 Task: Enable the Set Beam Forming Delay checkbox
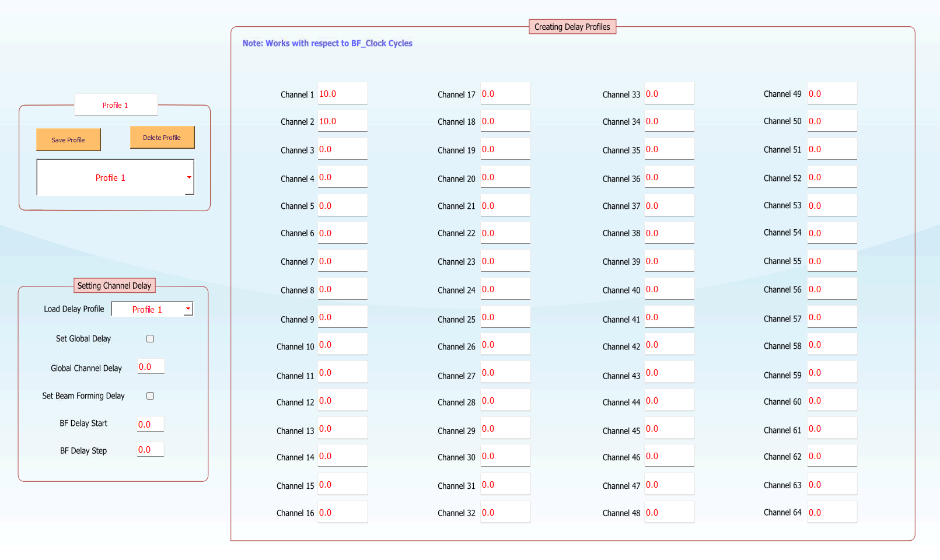pyautogui.click(x=150, y=395)
